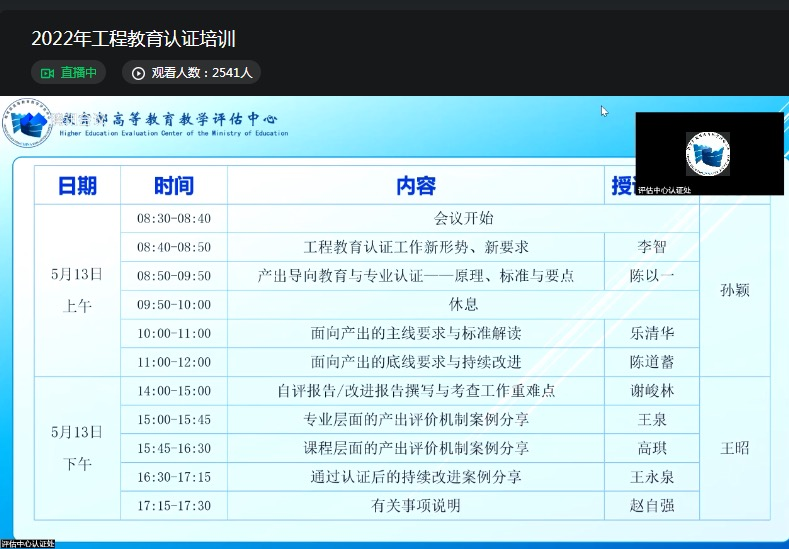Click the 08:30-08:40 time cell
This screenshot has height=549, width=789.
tap(173, 218)
